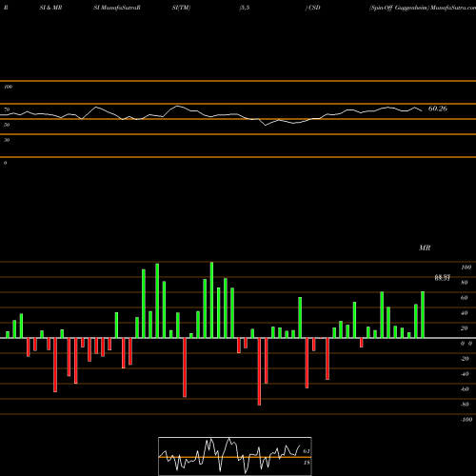The width and height of the screenshot is (476, 476).
Task: Click the RSI axis label 50
Action: coord(7,125)
